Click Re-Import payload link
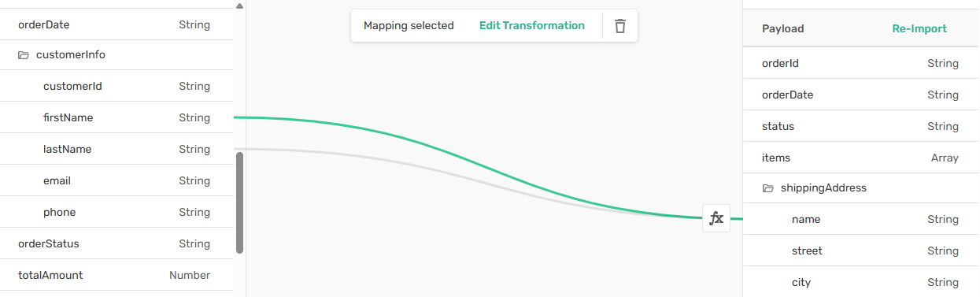Viewport: 980px width, 297px height. coord(919,28)
